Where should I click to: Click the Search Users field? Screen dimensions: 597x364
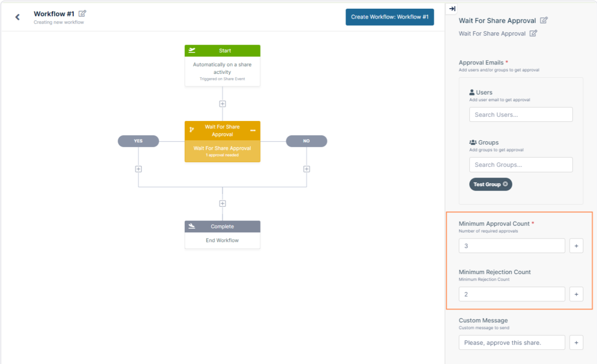[521, 115]
